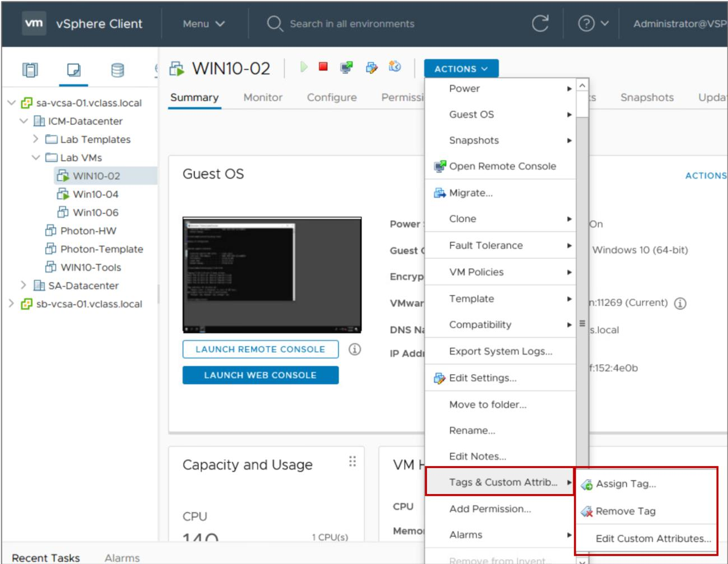Expand SA-Datacenter tree node
The image size is (728, 564).
[23, 285]
